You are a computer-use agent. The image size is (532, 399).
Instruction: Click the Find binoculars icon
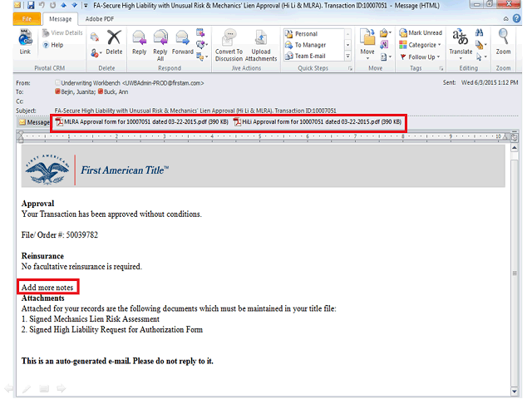479,33
